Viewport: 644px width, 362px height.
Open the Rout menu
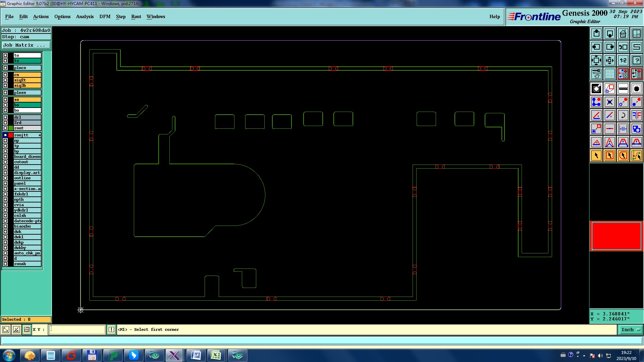pyautogui.click(x=136, y=16)
